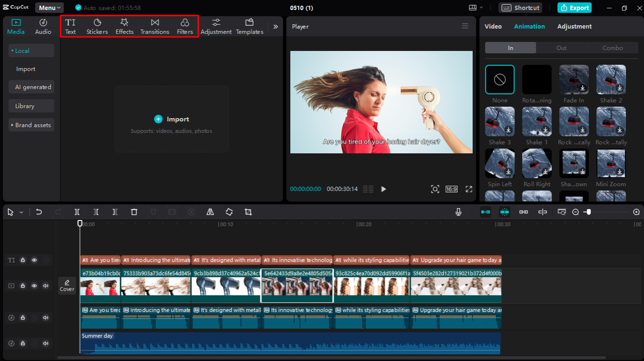Apply the Fade In animation
644x361 pixels.
pos(574,80)
